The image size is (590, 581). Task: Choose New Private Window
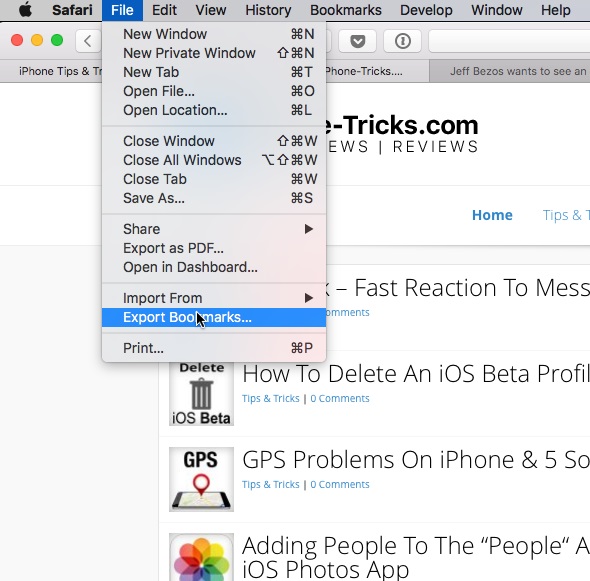[x=214, y=53]
